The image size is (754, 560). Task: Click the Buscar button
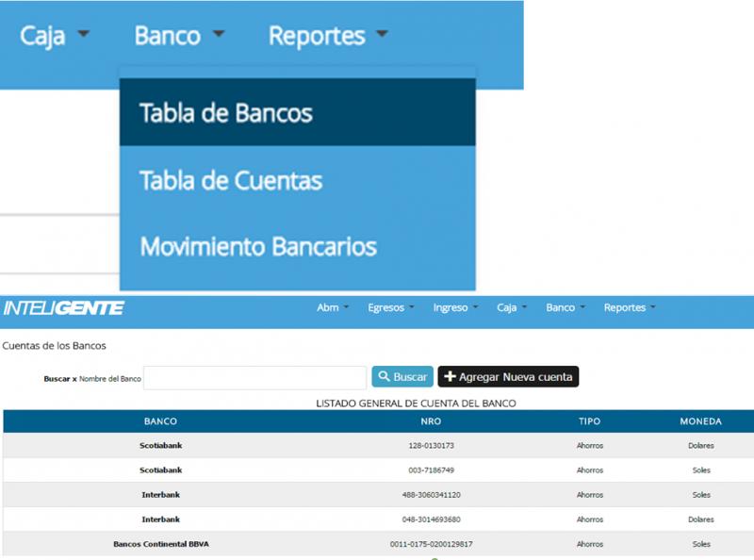click(x=402, y=377)
